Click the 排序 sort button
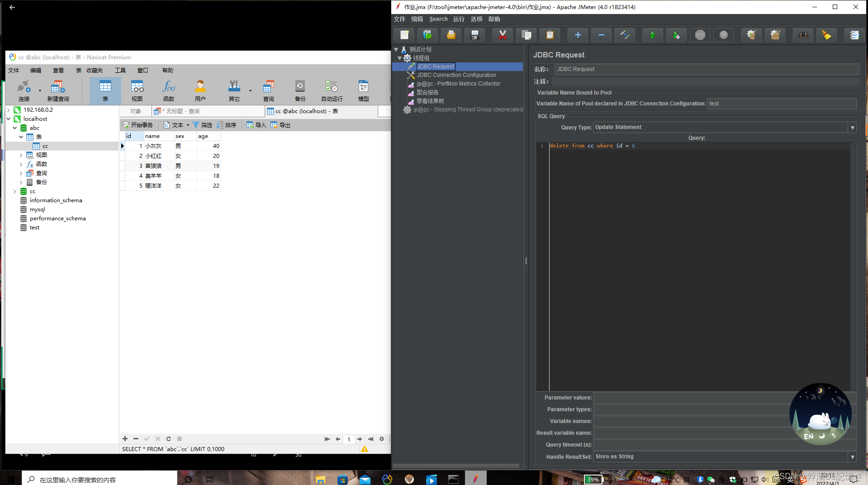The width and height of the screenshot is (868, 485). 227,125
